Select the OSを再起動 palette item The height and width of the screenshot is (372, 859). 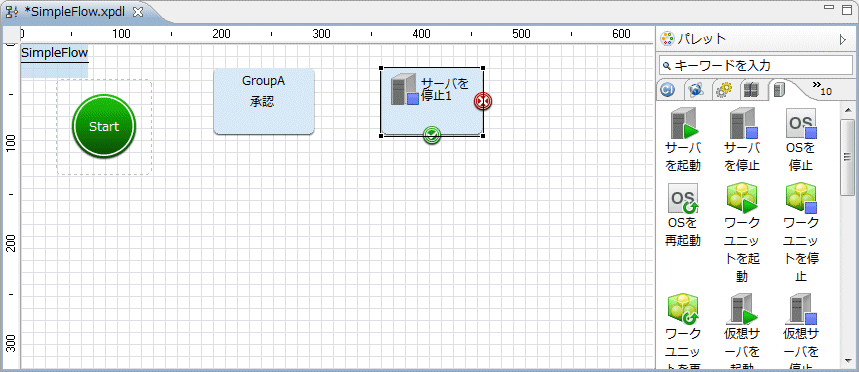(x=683, y=215)
